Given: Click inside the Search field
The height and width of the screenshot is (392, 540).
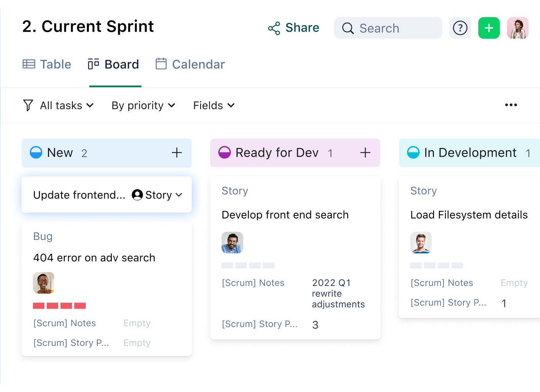Looking at the screenshot, I should (x=388, y=28).
